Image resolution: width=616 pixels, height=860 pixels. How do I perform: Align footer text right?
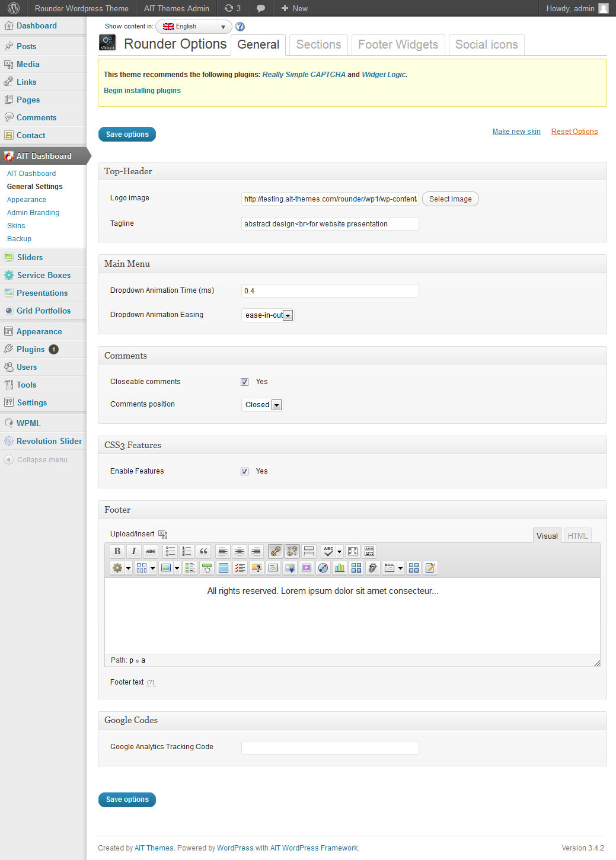pos(256,551)
